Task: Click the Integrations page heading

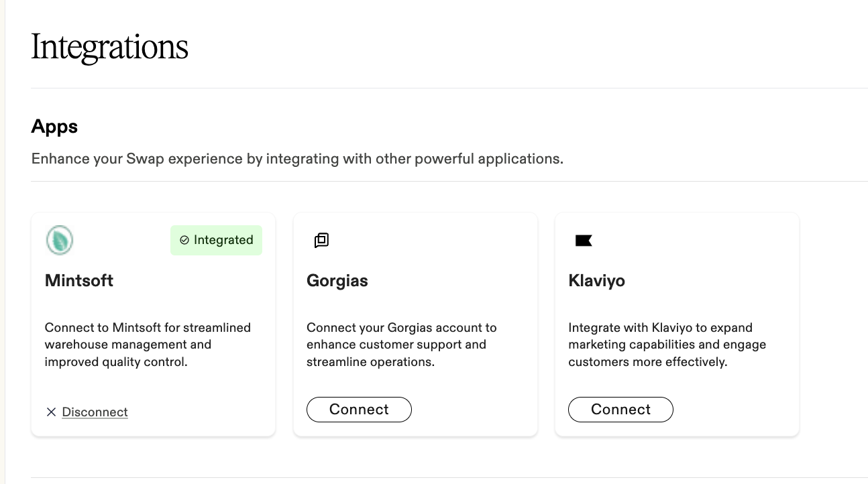Action: click(x=109, y=47)
